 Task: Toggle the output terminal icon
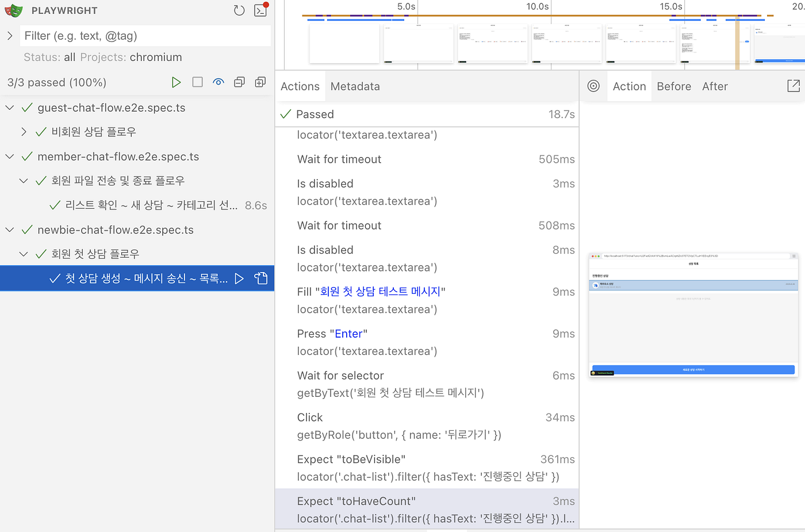261,10
